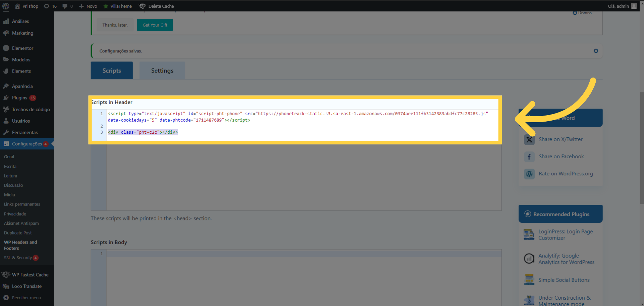Click the Simple Social Buttons thumbnail

click(529, 279)
